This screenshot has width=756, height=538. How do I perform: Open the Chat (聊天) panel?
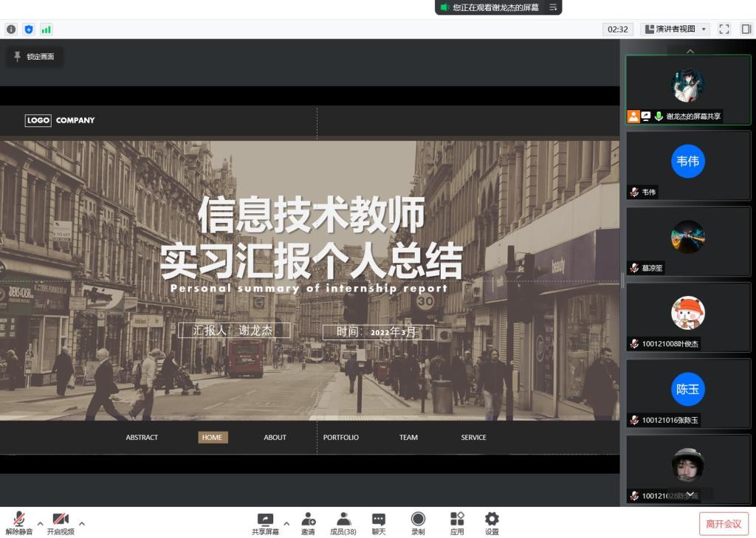point(379,523)
